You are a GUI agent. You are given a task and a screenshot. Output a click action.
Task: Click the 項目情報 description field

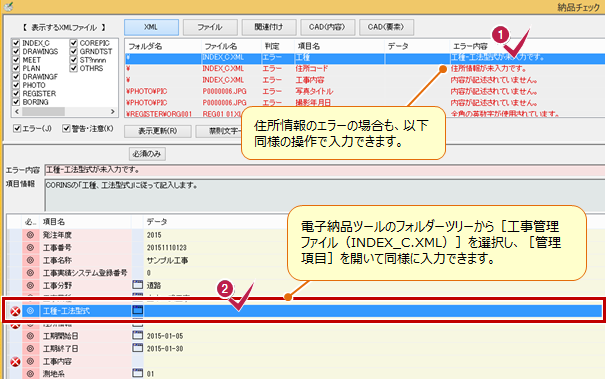[x=325, y=195]
